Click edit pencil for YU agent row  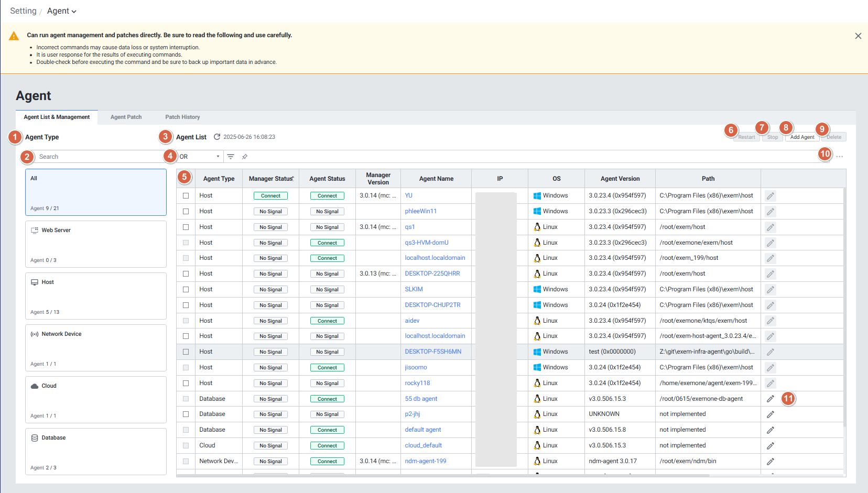coord(770,196)
